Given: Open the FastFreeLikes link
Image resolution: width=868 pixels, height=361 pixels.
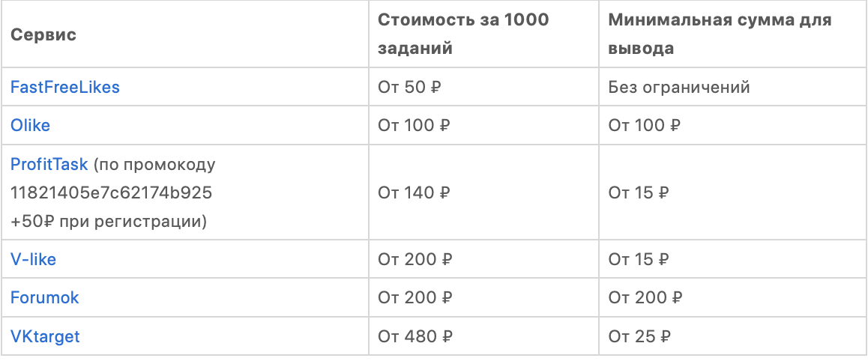Looking at the screenshot, I should pos(64,87).
